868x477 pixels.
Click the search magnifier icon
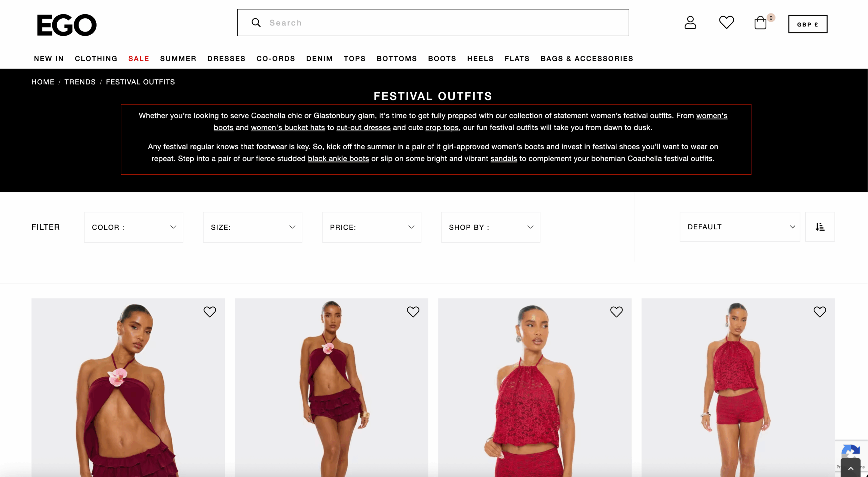(256, 23)
